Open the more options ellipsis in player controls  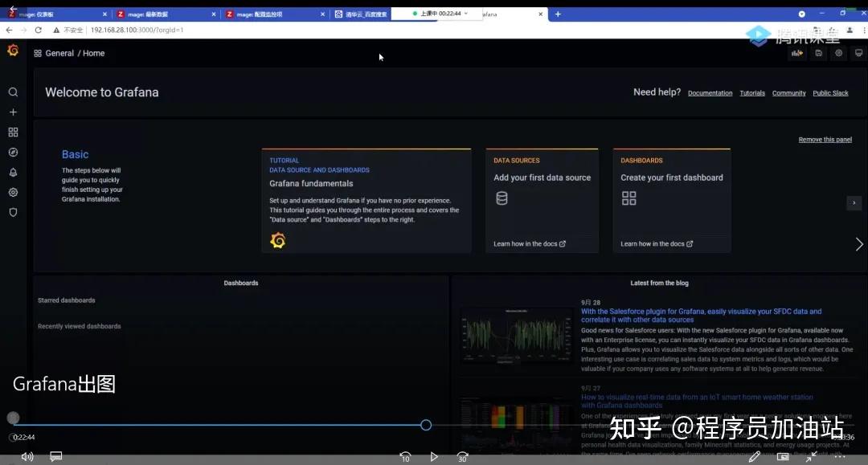[x=839, y=456]
